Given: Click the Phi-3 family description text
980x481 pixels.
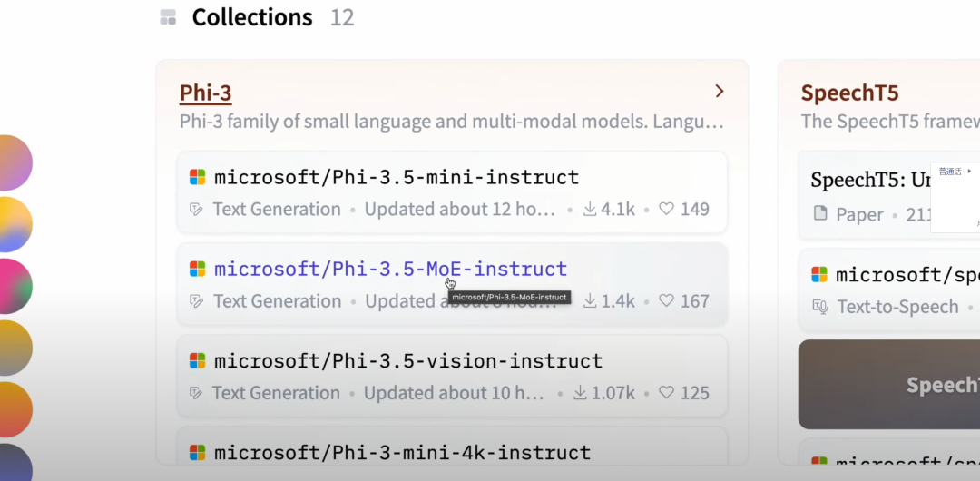Looking at the screenshot, I should [451, 122].
